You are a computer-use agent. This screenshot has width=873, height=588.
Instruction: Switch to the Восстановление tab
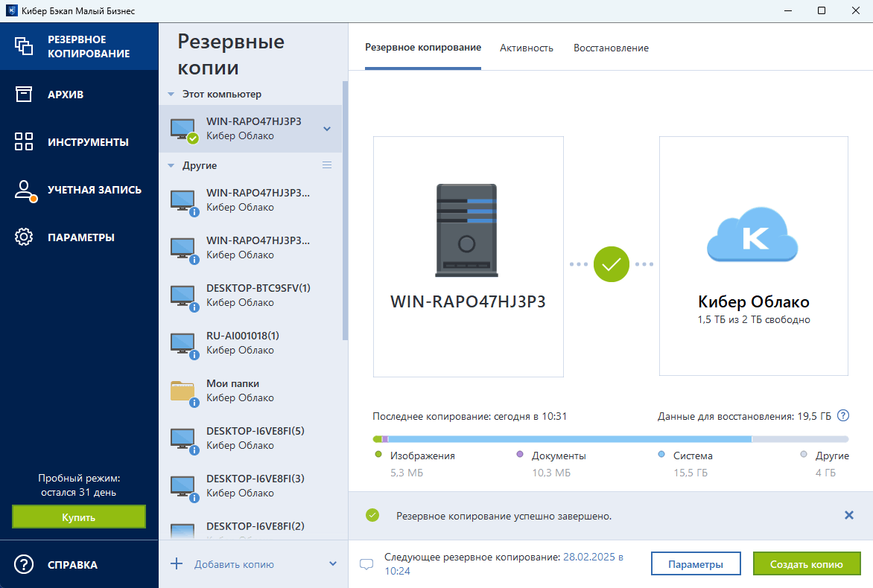611,48
